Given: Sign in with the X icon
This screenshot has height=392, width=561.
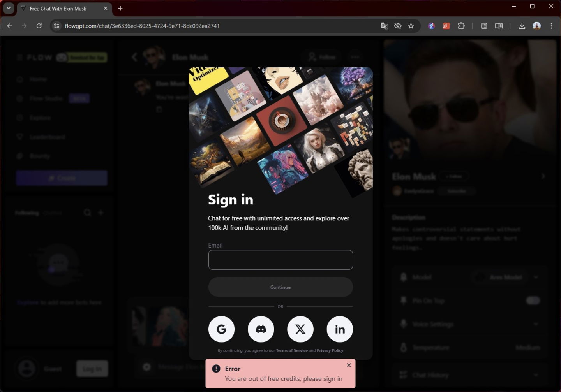Looking at the screenshot, I should tap(300, 329).
